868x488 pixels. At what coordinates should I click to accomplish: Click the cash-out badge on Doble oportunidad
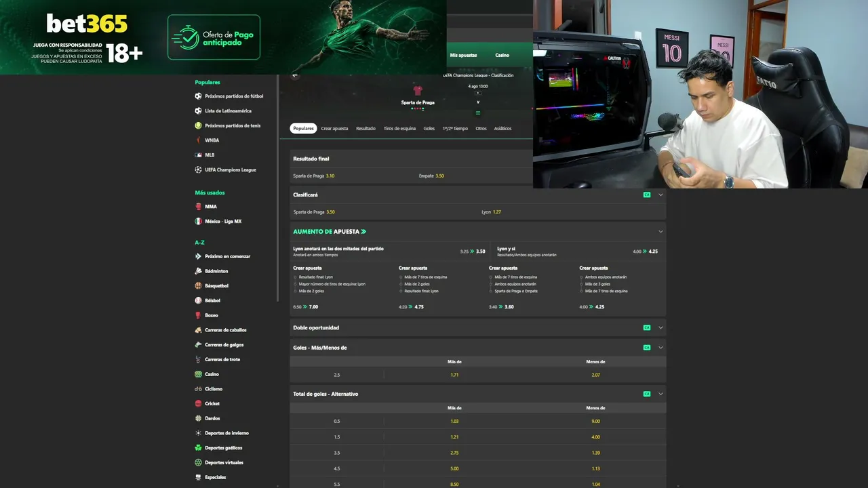tap(647, 327)
